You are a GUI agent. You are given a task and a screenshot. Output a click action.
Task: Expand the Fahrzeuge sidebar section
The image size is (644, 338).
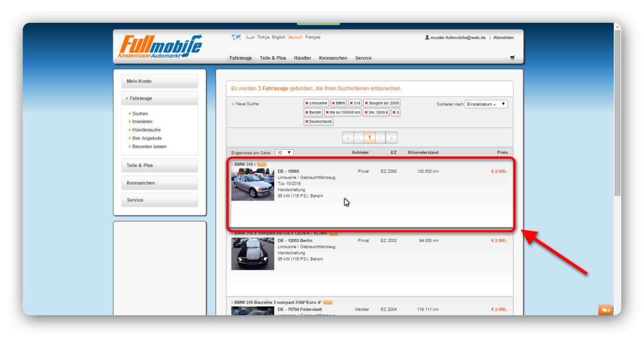pyautogui.click(x=160, y=98)
